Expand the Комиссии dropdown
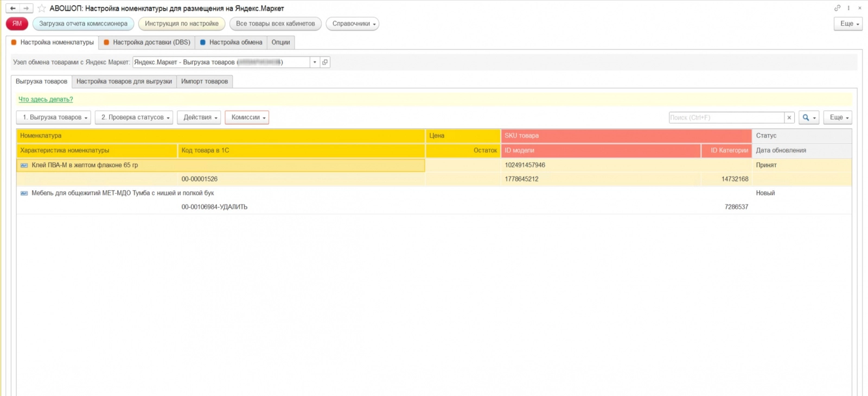 click(x=247, y=118)
